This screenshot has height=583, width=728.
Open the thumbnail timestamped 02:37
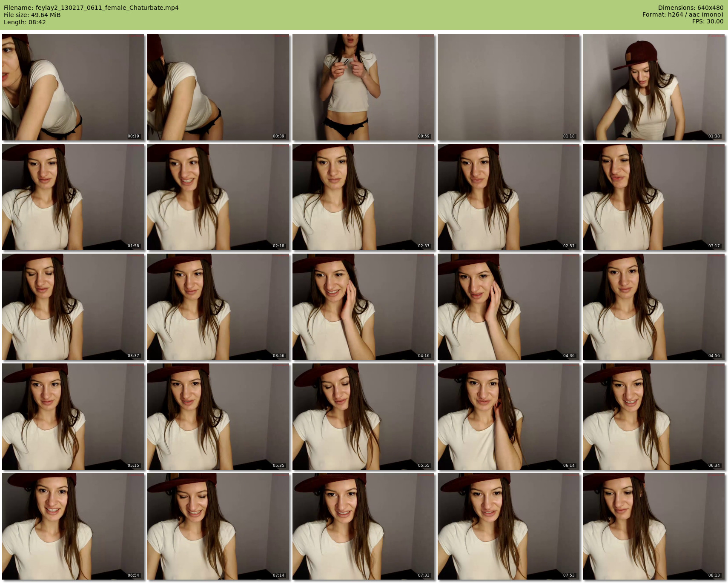(363, 197)
